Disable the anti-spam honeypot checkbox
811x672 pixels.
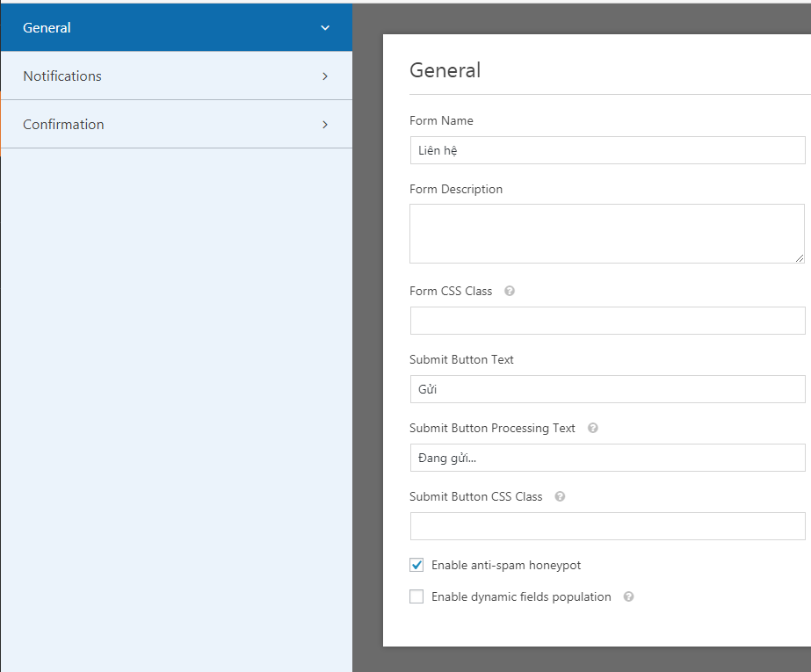coord(416,565)
